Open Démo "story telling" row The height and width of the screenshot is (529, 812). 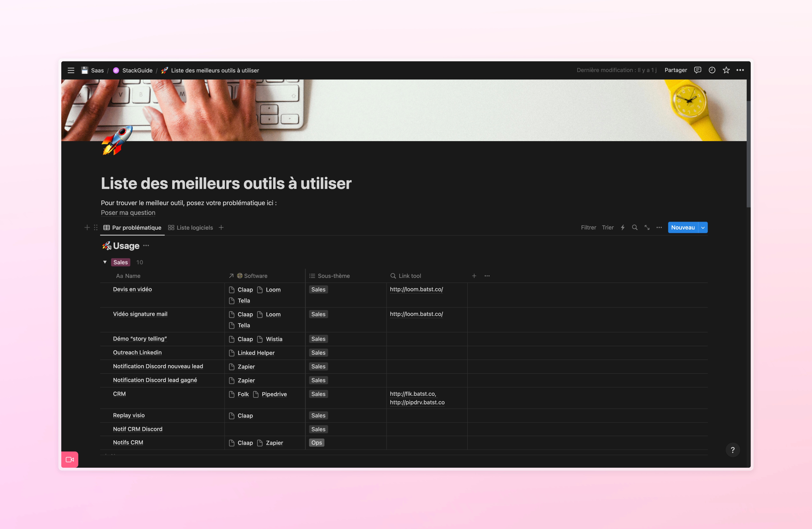coord(140,339)
